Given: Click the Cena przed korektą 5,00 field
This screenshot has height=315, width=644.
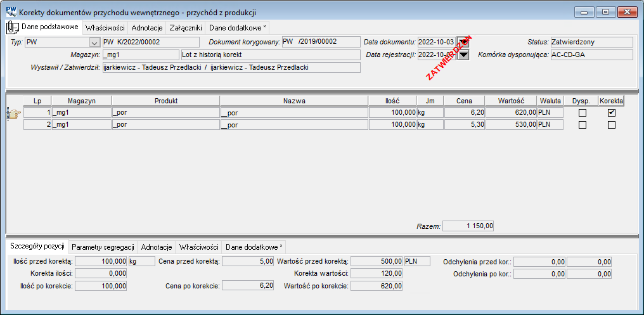Looking at the screenshot, I should (x=248, y=261).
